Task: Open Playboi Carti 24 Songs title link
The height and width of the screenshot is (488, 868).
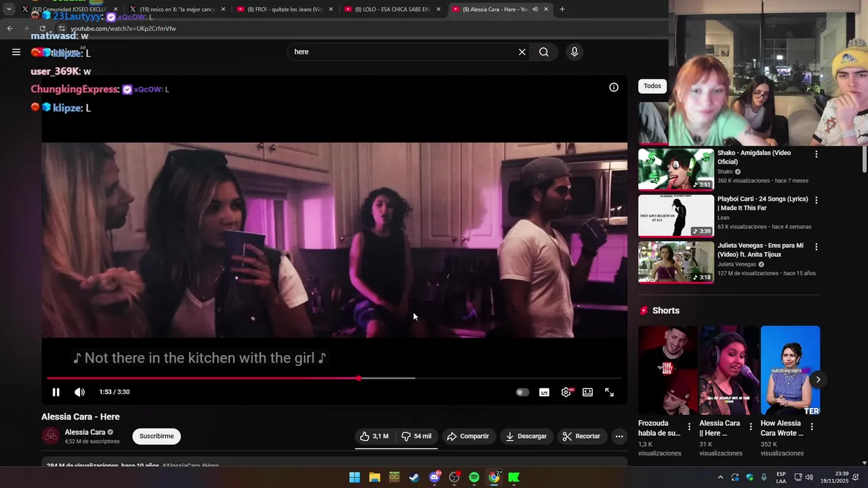Action: 763,203
